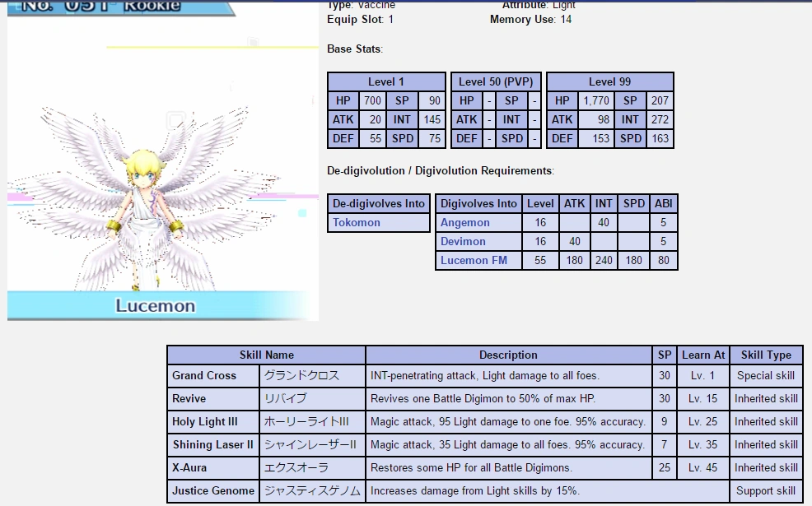The height and width of the screenshot is (506, 812).
Task: Click the Level 99 HP value 1,770
Action: 596,100
